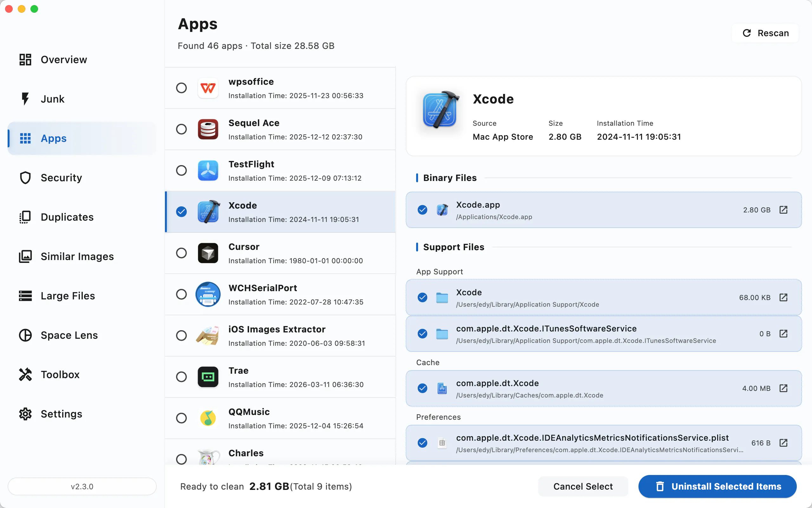Select the WCHSerialPort radio button
This screenshot has height=508, width=812.
[181, 294]
